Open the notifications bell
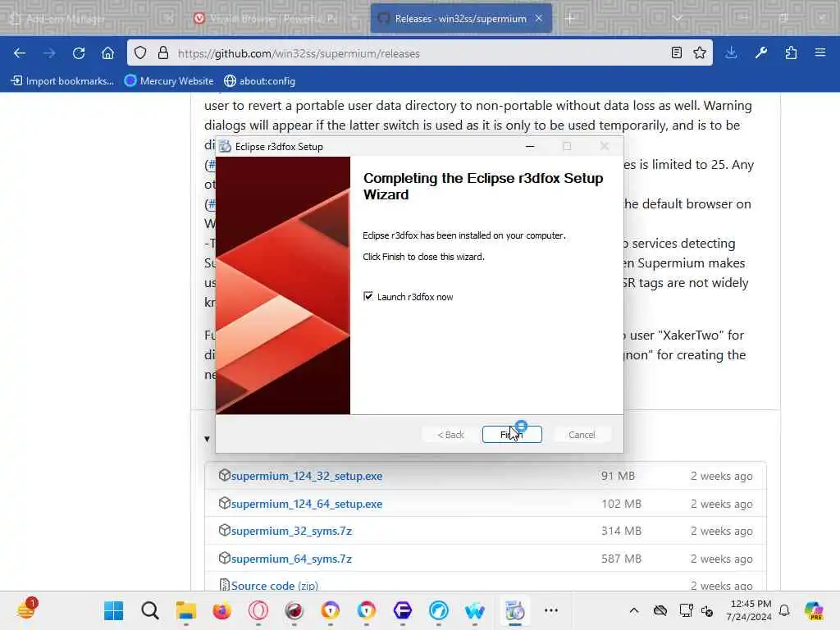The width and height of the screenshot is (840, 630). (x=784, y=610)
